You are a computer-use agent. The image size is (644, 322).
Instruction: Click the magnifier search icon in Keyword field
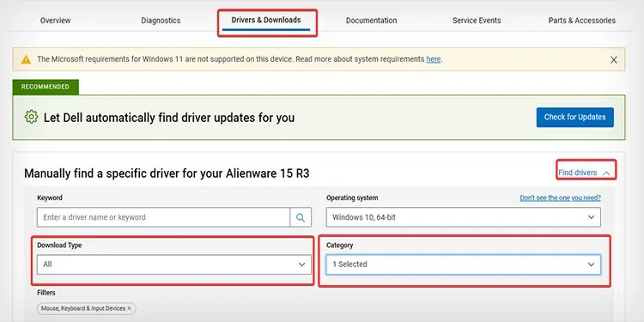click(301, 217)
